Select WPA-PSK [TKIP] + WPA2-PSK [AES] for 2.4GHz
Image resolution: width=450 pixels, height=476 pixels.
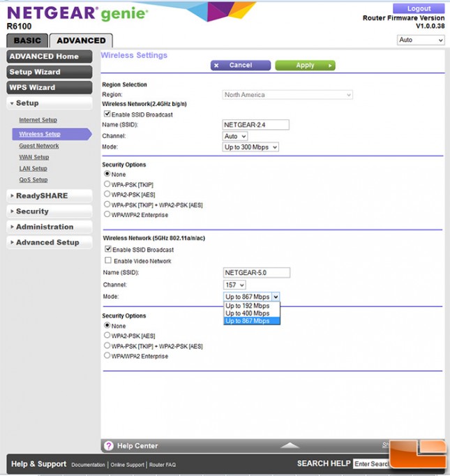tap(107, 204)
